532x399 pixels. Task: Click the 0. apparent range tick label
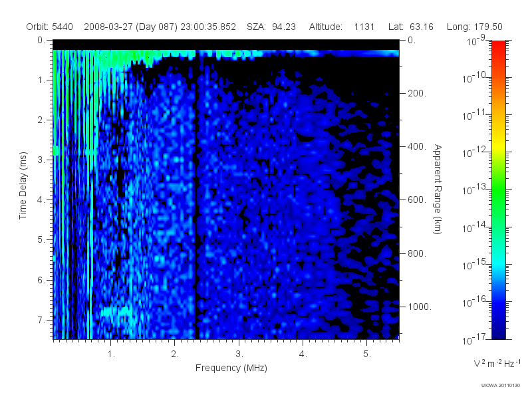[412, 41]
